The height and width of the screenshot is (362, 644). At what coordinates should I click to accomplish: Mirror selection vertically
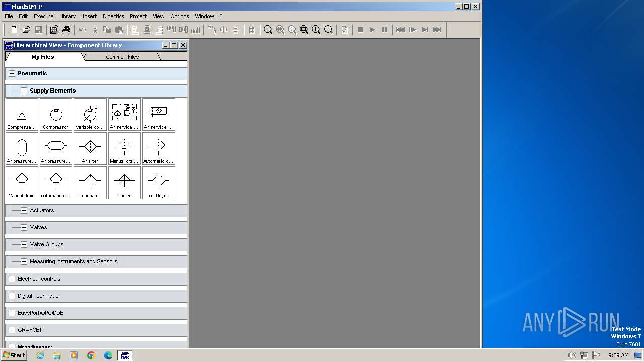coord(236,30)
